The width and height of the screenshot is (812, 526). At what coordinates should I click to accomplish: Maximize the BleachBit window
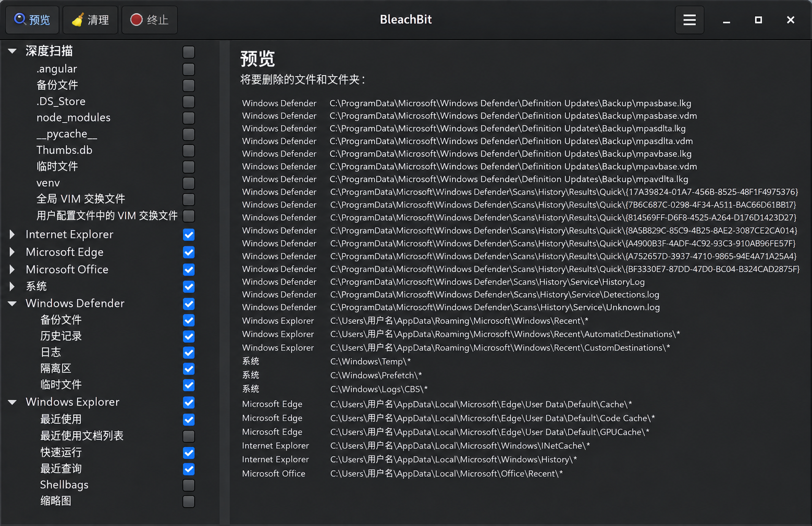[x=758, y=20]
